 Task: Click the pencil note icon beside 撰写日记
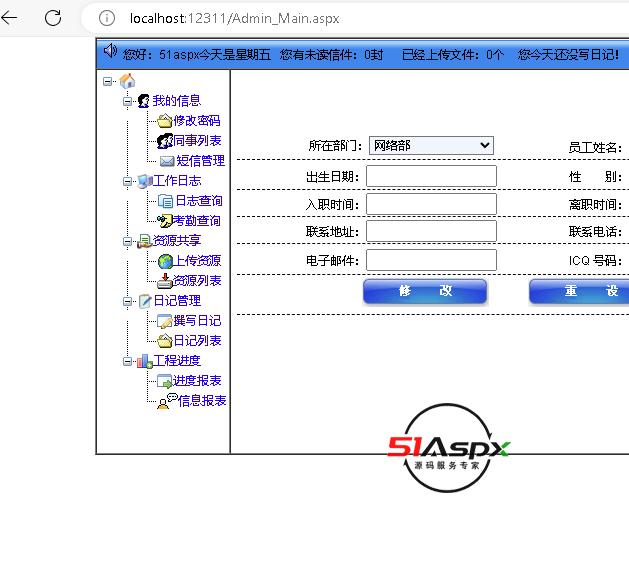click(x=164, y=321)
